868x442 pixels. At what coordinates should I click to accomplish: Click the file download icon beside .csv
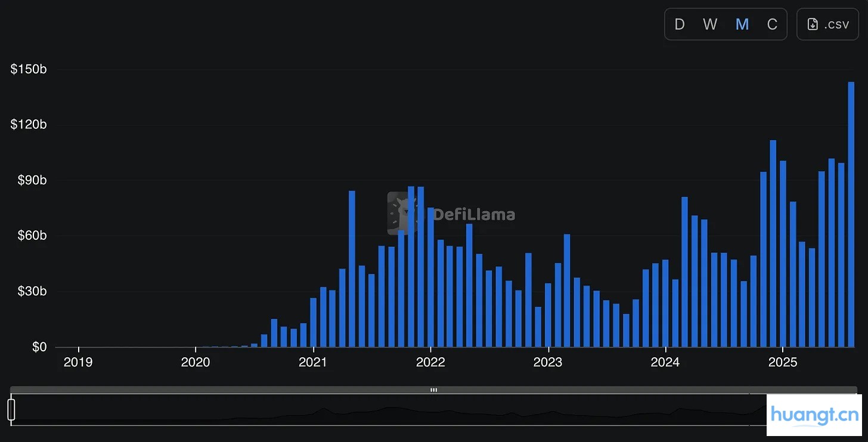812,24
